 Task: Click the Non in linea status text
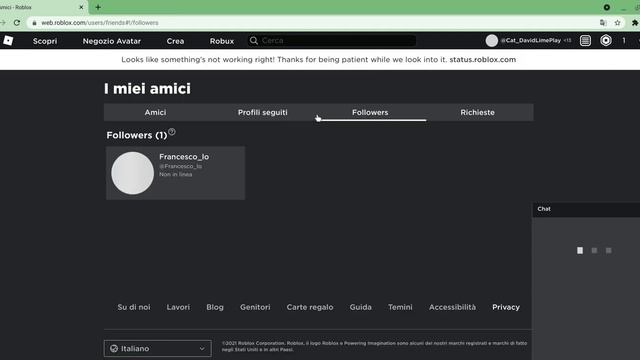(176, 174)
